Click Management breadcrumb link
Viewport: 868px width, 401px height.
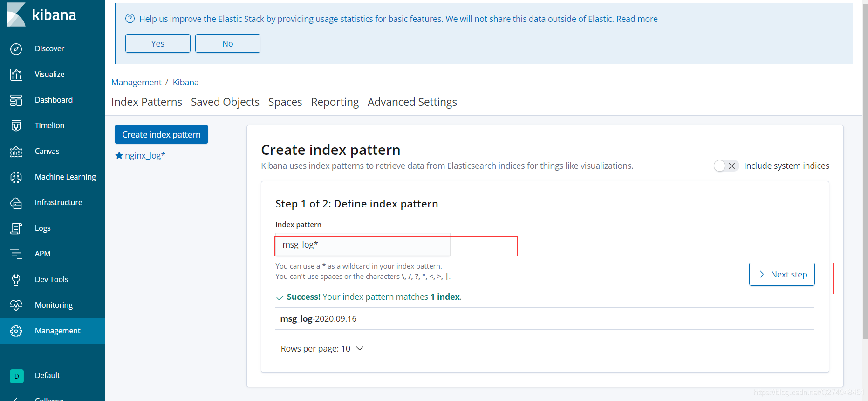point(137,82)
